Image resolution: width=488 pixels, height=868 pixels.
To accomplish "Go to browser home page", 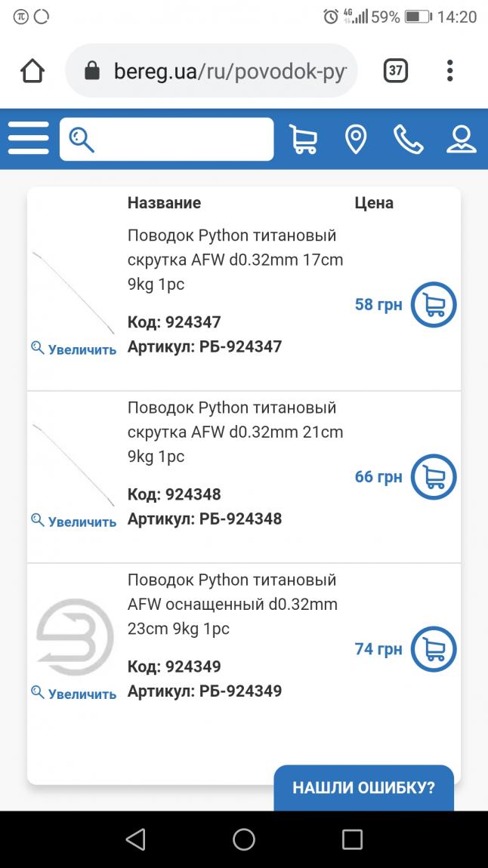I will [x=32, y=71].
